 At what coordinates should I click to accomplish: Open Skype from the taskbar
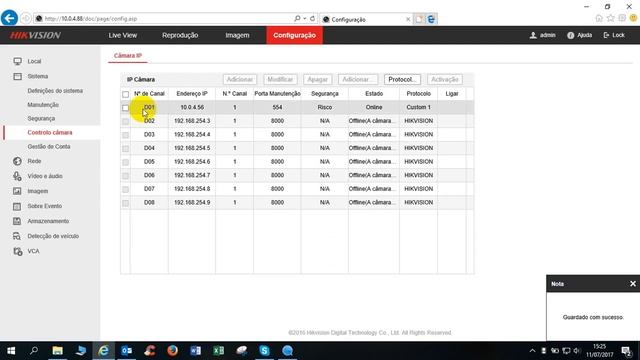point(264,351)
